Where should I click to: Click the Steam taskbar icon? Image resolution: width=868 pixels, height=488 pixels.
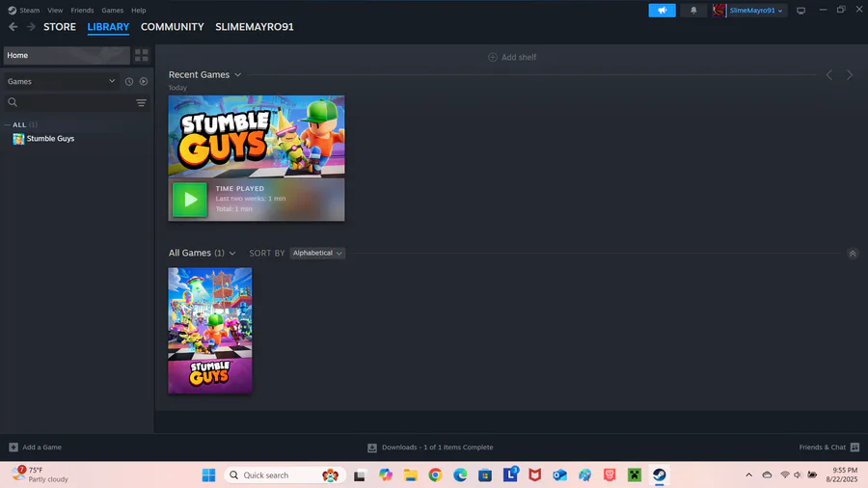(x=660, y=474)
